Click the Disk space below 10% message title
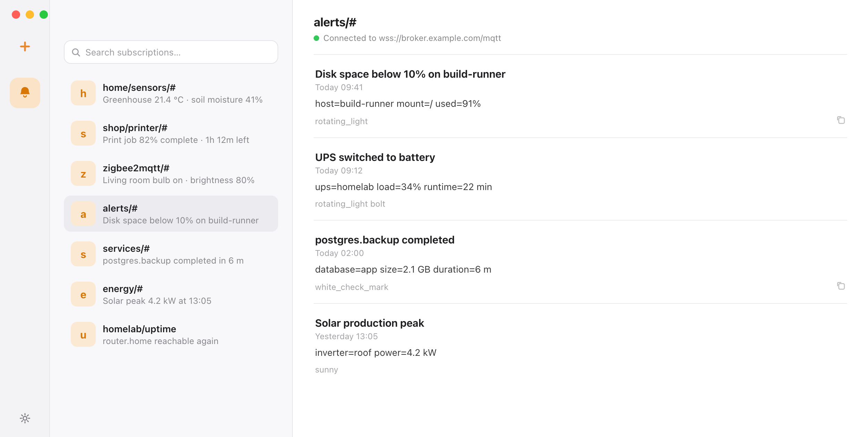The height and width of the screenshot is (437, 868). tap(410, 74)
